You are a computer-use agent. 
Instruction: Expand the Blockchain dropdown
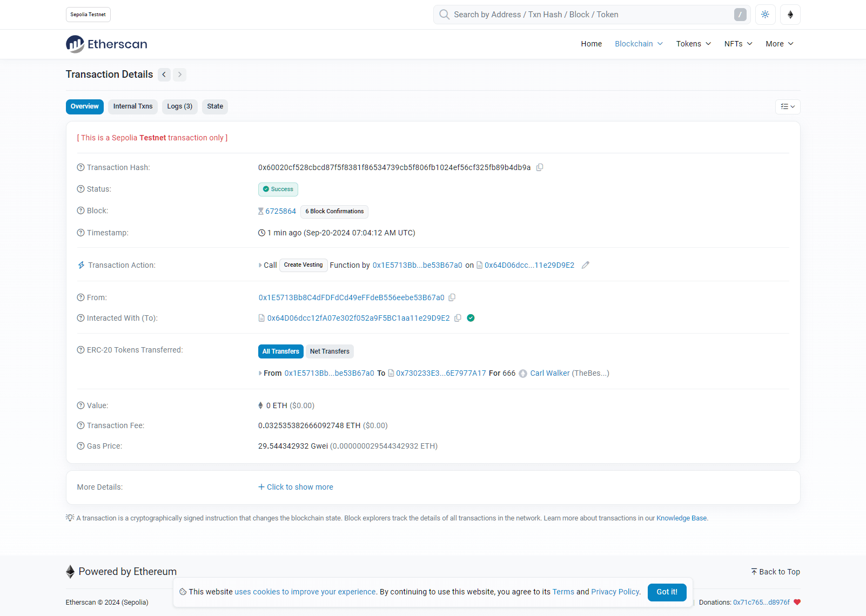tap(638, 44)
